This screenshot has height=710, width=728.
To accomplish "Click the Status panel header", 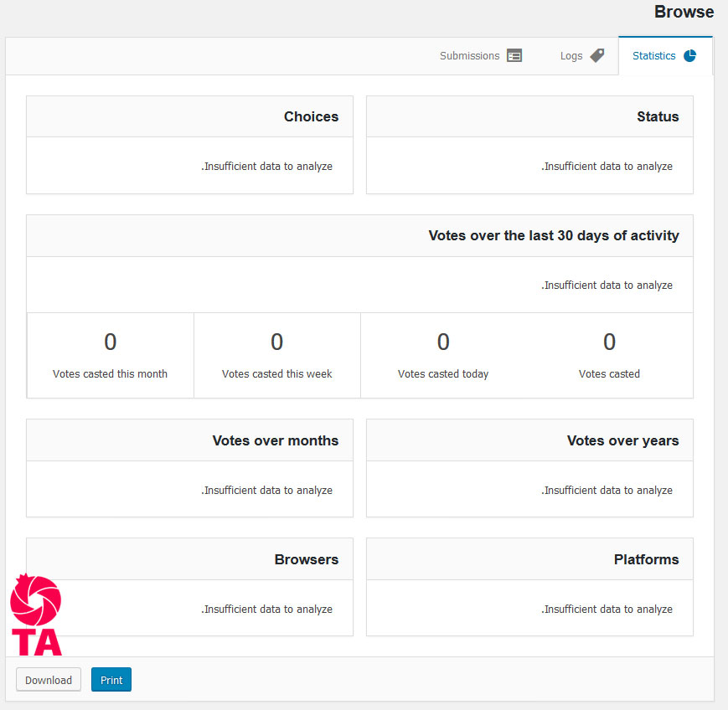I will 658,117.
